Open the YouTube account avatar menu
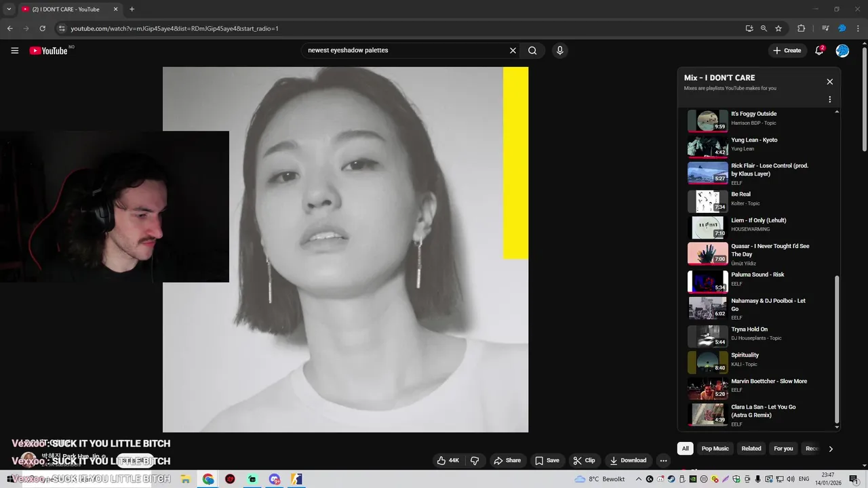This screenshot has height=488, width=868. tap(842, 50)
